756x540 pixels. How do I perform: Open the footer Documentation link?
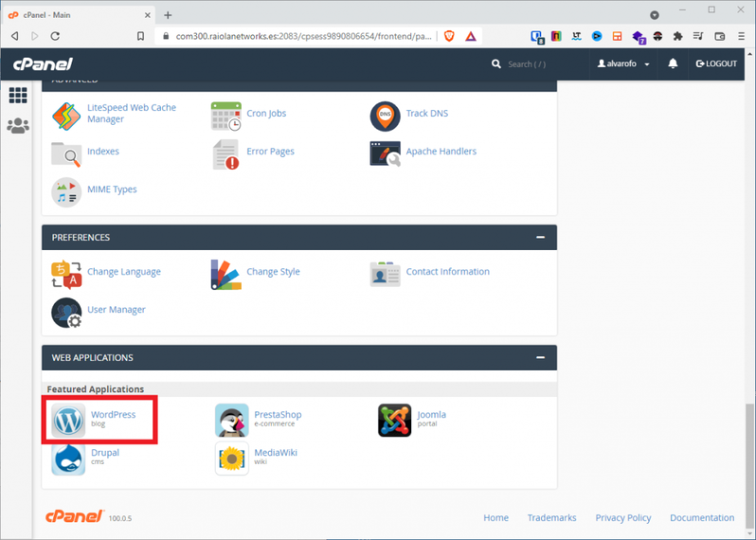[702, 517]
